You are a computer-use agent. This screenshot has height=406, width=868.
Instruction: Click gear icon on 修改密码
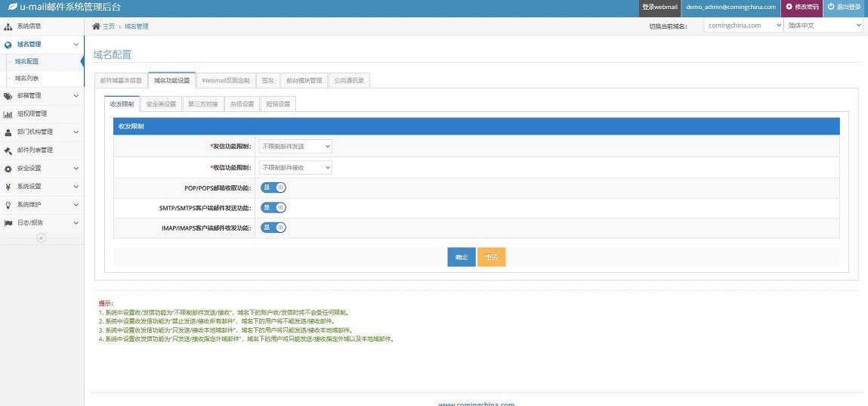click(x=789, y=8)
